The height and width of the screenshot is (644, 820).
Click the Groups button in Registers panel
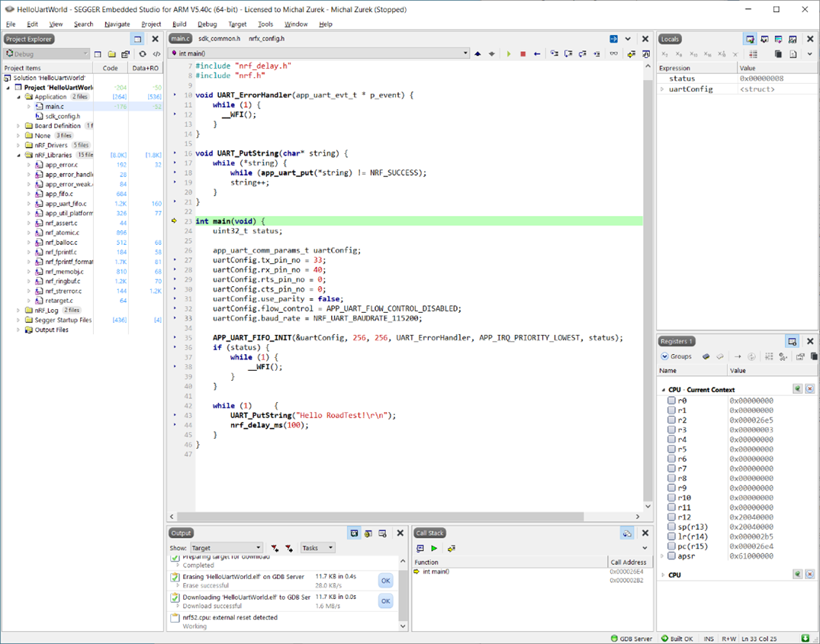pos(676,356)
